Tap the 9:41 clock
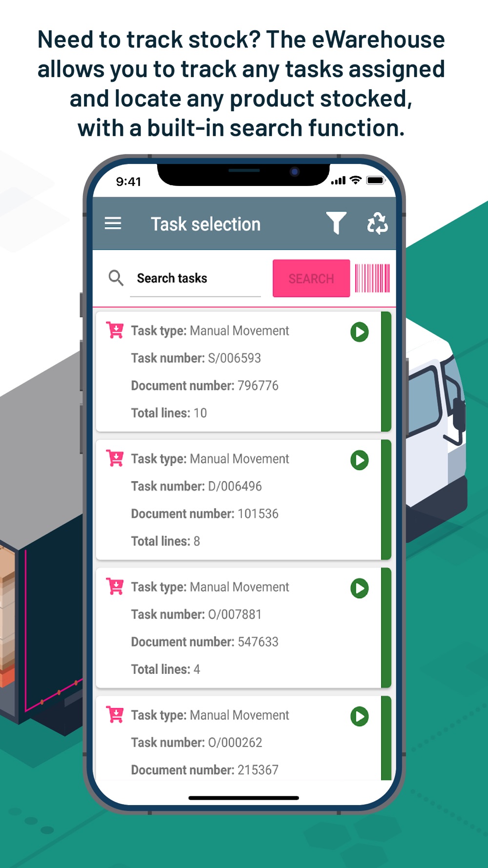This screenshot has height=868, width=488. 128,182
